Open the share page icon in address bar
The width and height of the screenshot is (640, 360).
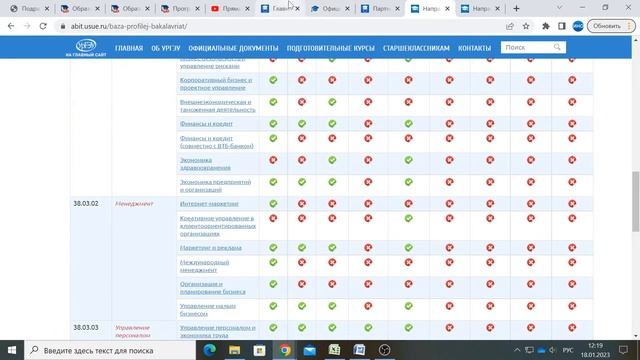(x=509, y=26)
